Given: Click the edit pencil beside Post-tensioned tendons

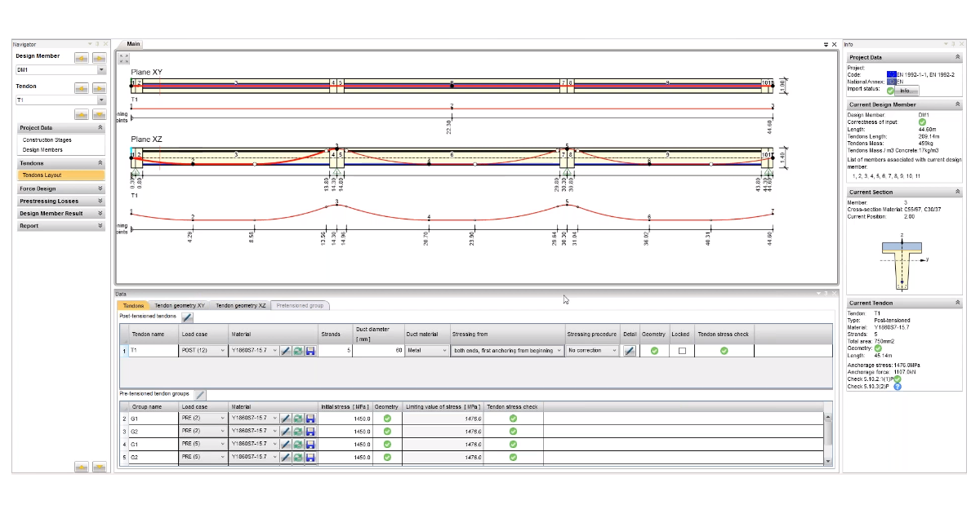Looking at the screenshot, I should point(187,317).
